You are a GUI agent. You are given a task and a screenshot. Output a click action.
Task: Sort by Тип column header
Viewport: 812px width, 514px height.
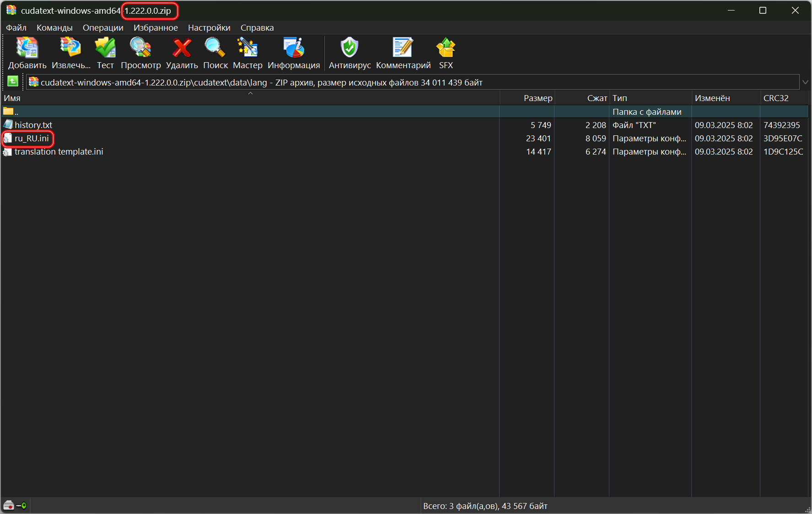pyautogui.click(x=651, y=98)
